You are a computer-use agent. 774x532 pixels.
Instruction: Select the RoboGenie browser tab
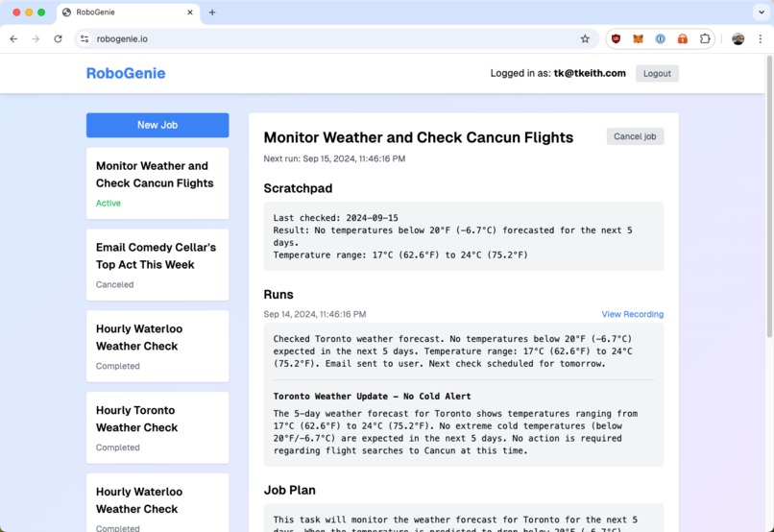[129, 12]
